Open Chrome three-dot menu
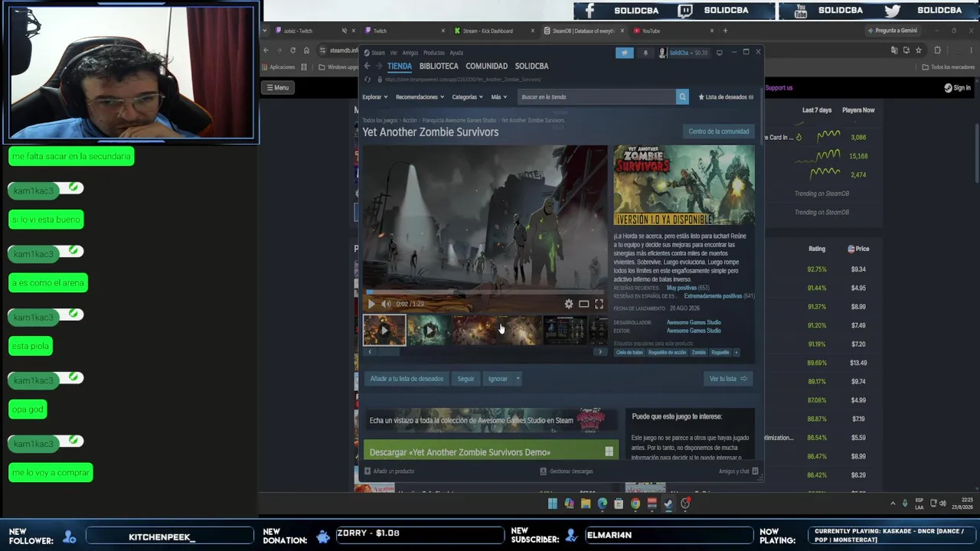 [972, 51]
